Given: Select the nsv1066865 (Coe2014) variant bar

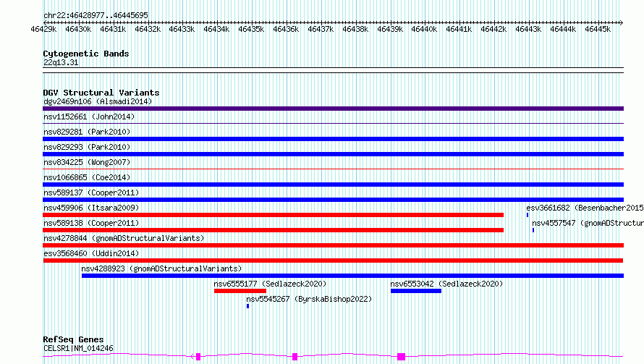Looking at the screenshot, I should (x=333, y=185).
